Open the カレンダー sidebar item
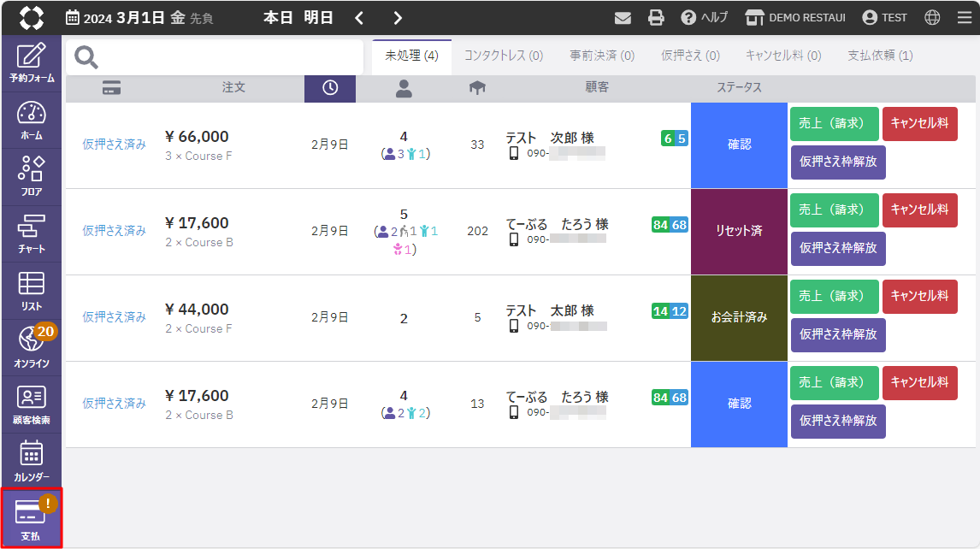The width and height of the screenshot is (980, 549). click(32, 462)
